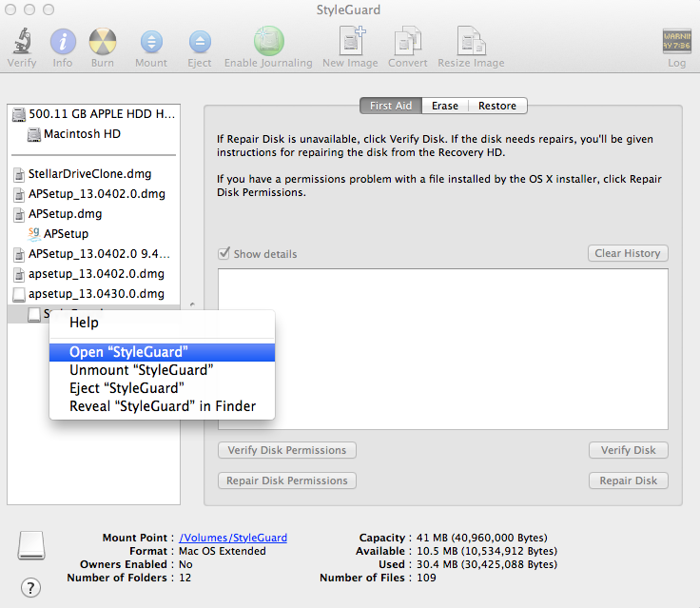The image size is (700, 608).
Task: Create a New Image from toolbar
Action: point(350,41)
